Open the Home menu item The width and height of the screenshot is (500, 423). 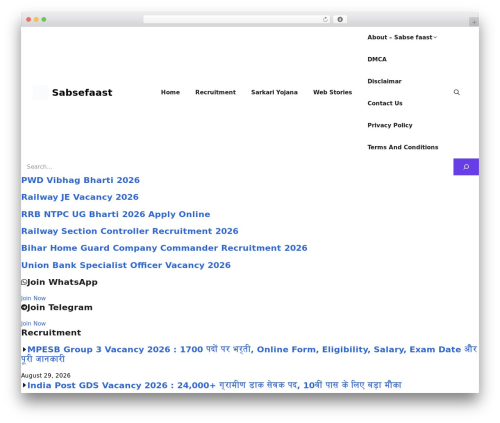coord(170,92)
